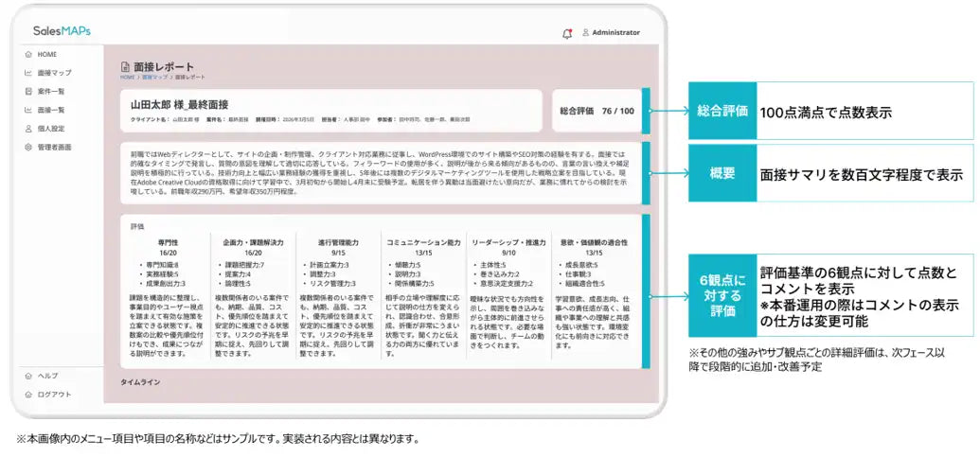Click the Administrator account name
The height and width of the screenshot is (457, 980).
coord(615,32)
